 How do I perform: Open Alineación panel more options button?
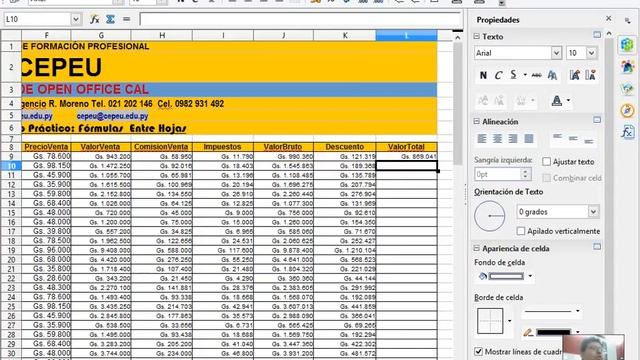tap(597, 120)
